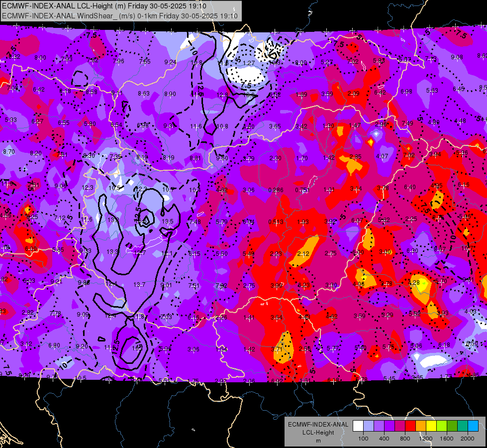Click the wind shear value 2.12
This screenshot has height=448, width=487.
point(303,254)
